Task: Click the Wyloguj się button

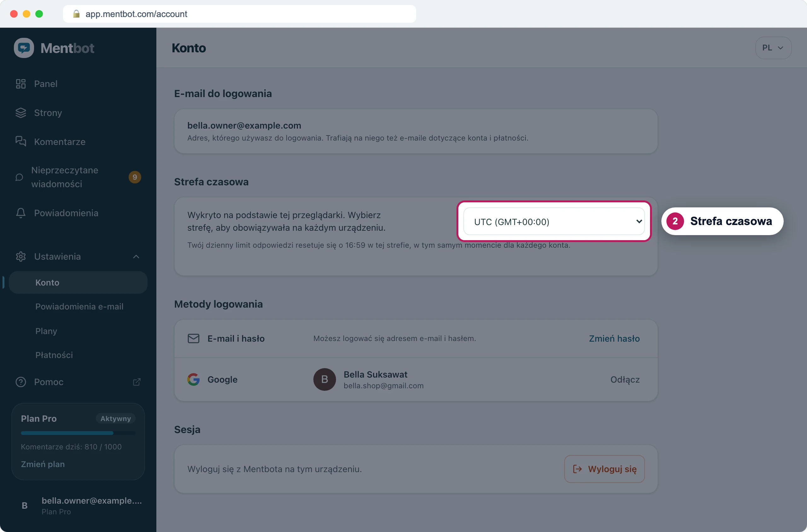Action: (x=604, y=469)
